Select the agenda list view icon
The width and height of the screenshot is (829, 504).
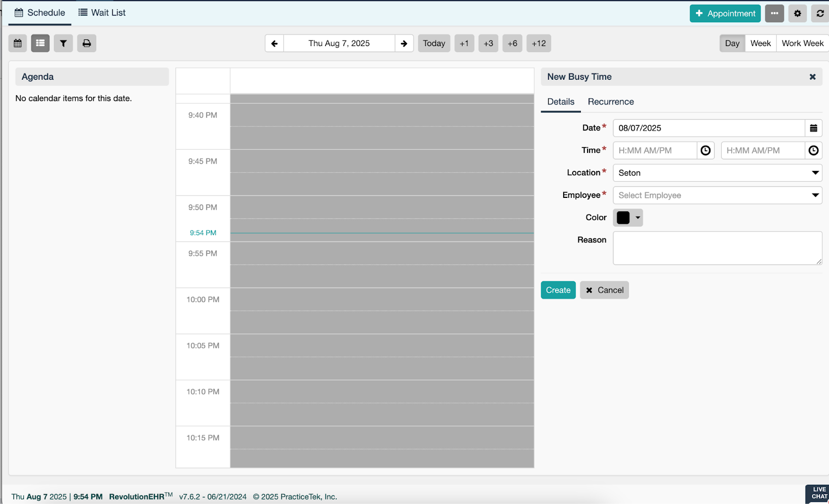coord(40,44)
